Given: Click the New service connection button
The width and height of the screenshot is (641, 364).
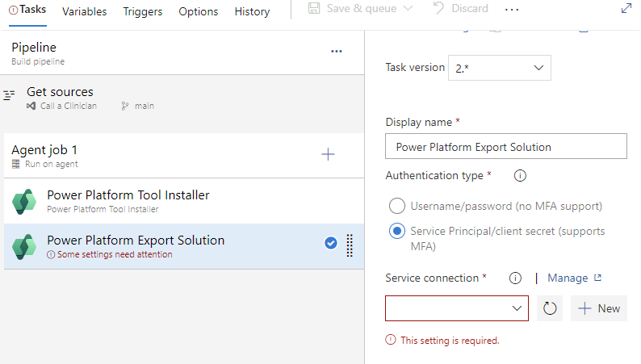Looking at the screenshot, I should 599,308.
